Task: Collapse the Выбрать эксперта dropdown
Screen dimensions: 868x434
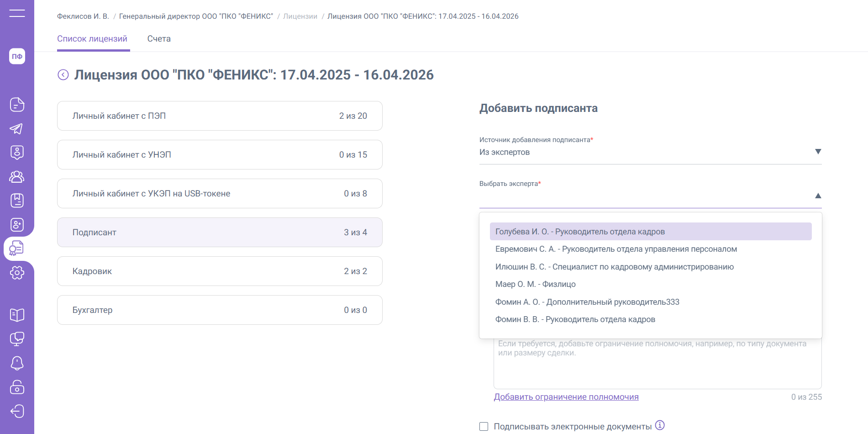Action: point(818,196)
